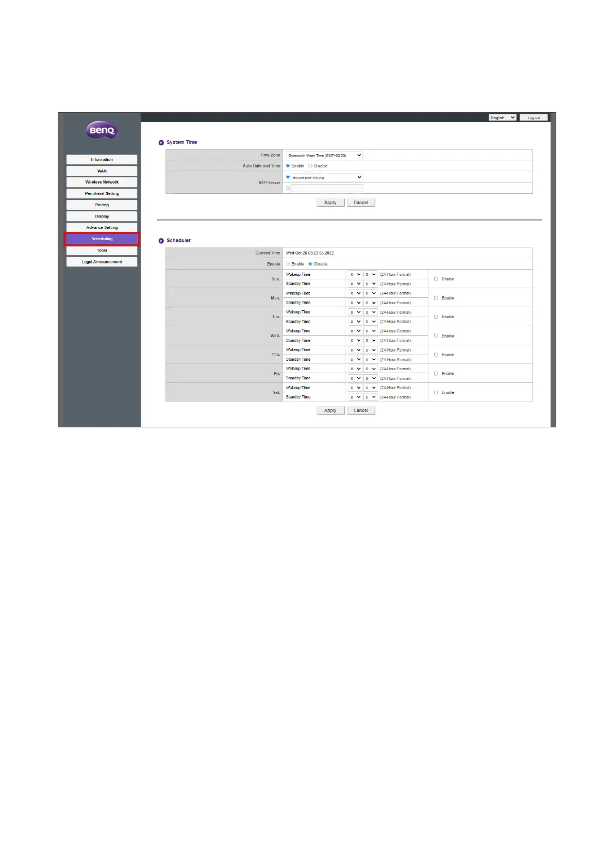
Task: Open the Friday Standby Time hour dropdown
Action: click(x=355, y=378)
